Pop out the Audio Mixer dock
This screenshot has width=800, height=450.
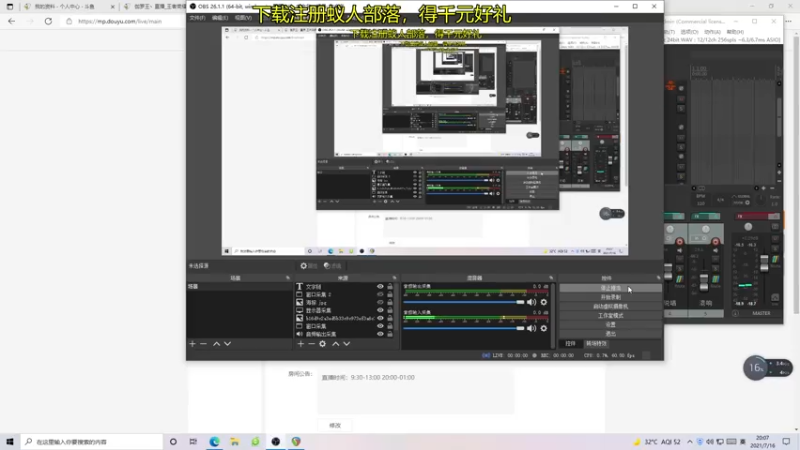(551, 278)
